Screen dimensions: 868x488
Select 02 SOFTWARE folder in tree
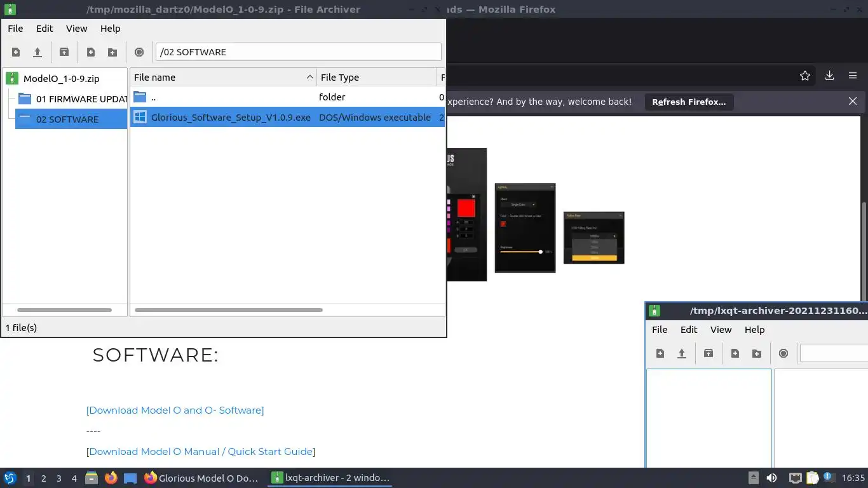71,119
